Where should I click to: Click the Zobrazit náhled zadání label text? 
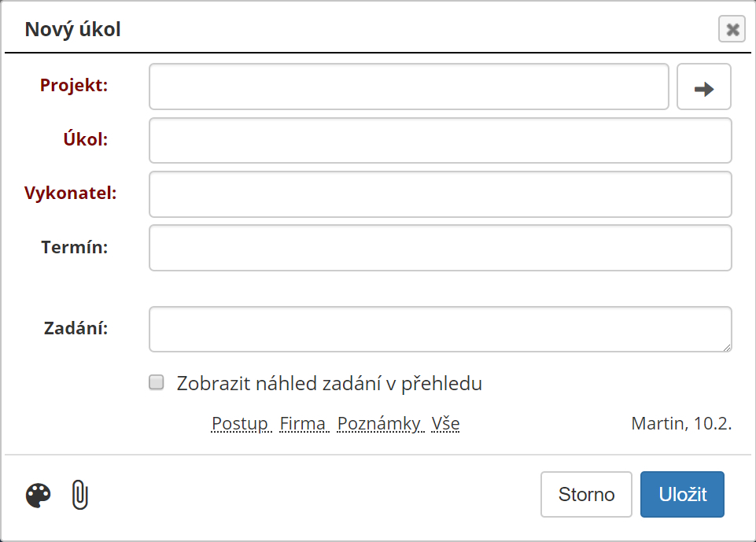click(x=330, y=383)
